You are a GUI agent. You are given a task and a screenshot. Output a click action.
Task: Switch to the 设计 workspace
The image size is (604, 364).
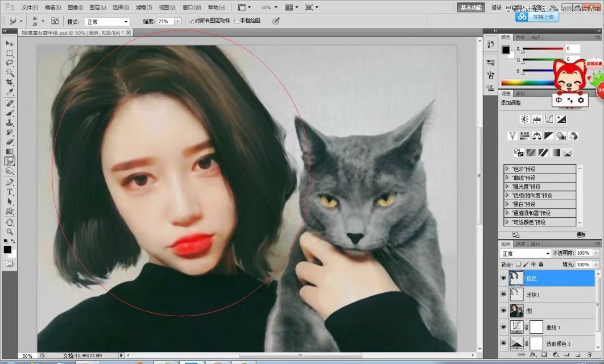coord(496,8)
